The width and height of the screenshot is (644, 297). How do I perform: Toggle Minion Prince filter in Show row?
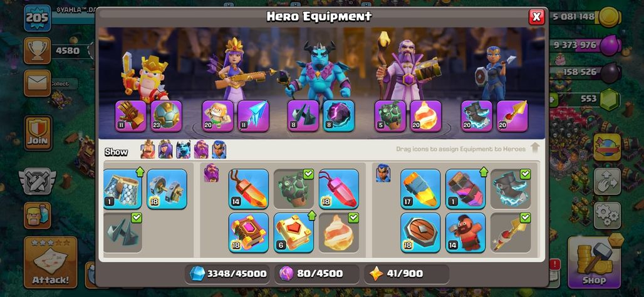click(183, 150)
